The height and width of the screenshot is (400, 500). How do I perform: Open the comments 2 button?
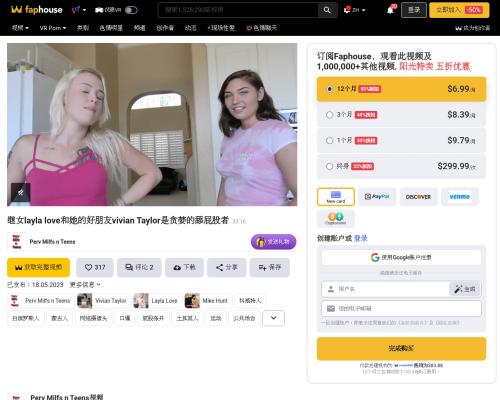(139, 267)
